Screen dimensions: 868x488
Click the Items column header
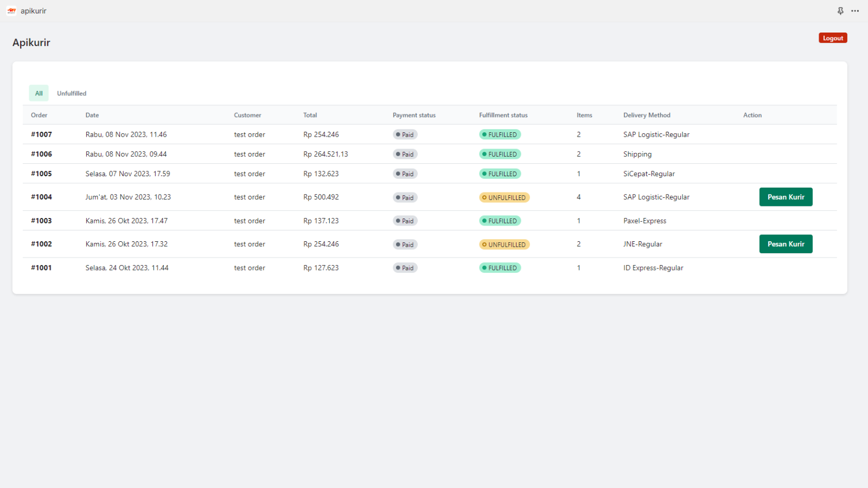tap(584, 115)
